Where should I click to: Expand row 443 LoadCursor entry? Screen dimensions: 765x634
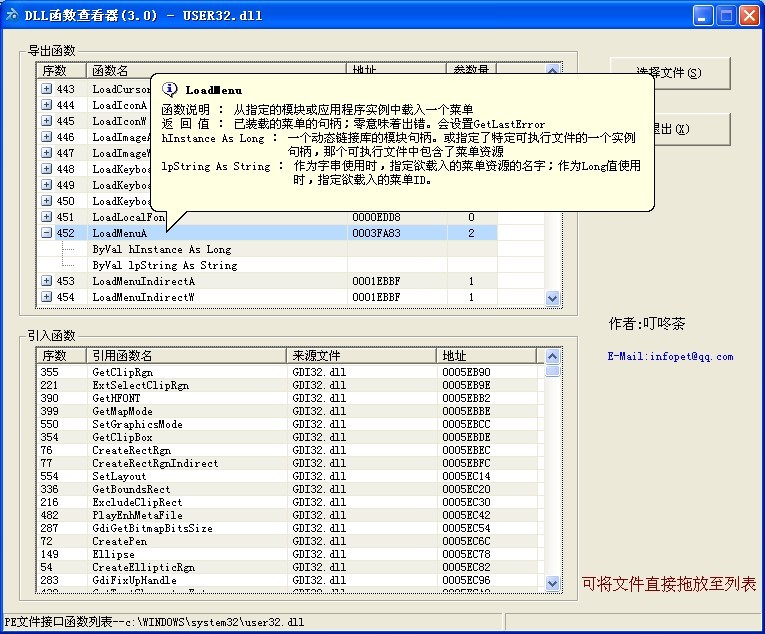(46, 88)
